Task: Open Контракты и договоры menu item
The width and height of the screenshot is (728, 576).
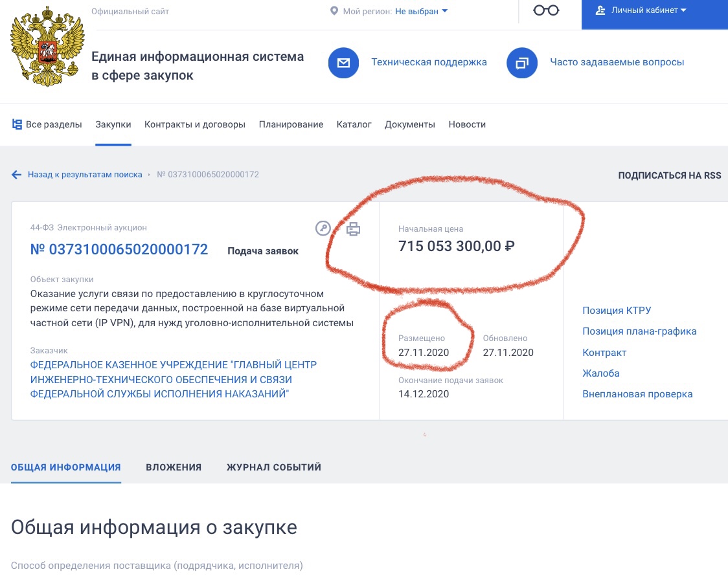Action: pos(195,124)
